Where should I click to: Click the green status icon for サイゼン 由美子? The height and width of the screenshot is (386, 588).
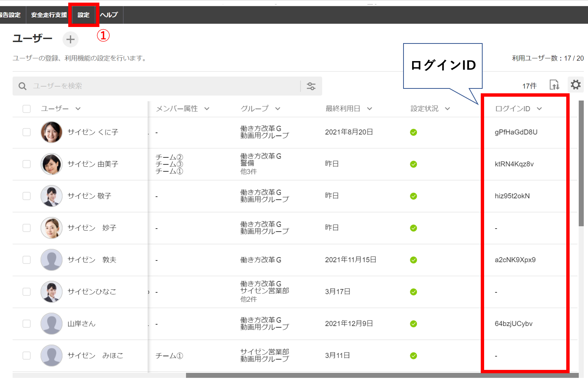coord(414,164)
